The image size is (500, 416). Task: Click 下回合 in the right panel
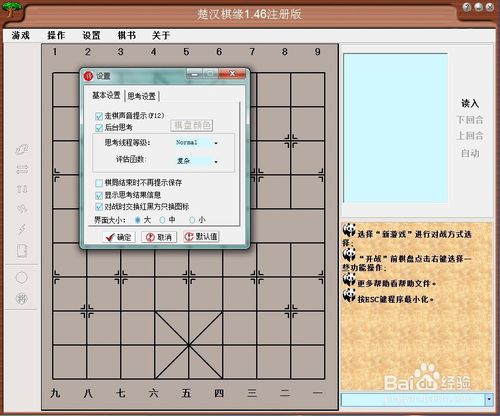pyautogui.click(x=470, y=120)
